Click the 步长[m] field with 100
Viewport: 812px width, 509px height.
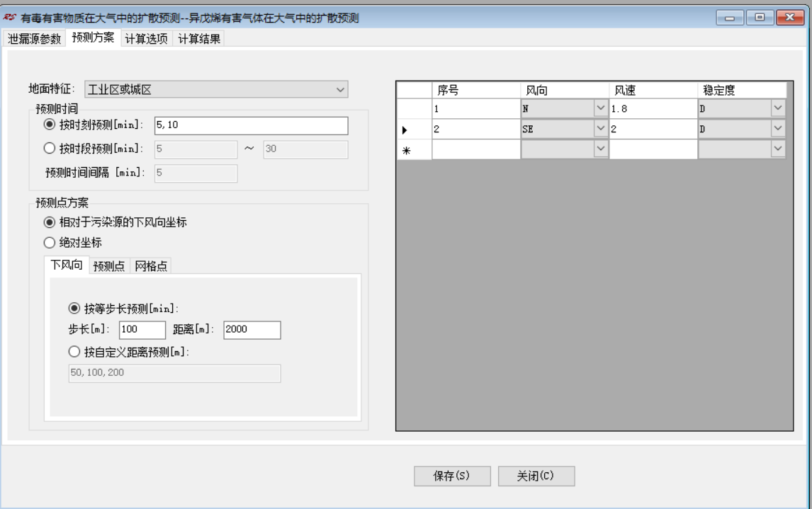[x=142, y=330]
